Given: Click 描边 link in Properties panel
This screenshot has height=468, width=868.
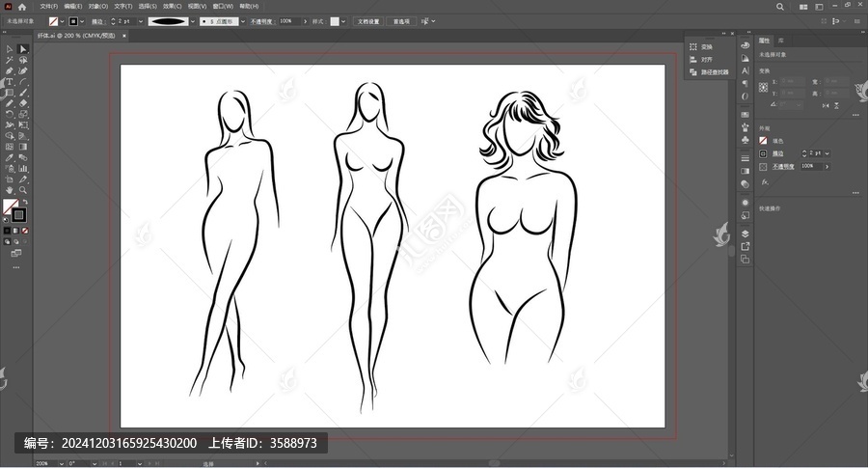Looking at the screenshot, I should coord(777,153).
